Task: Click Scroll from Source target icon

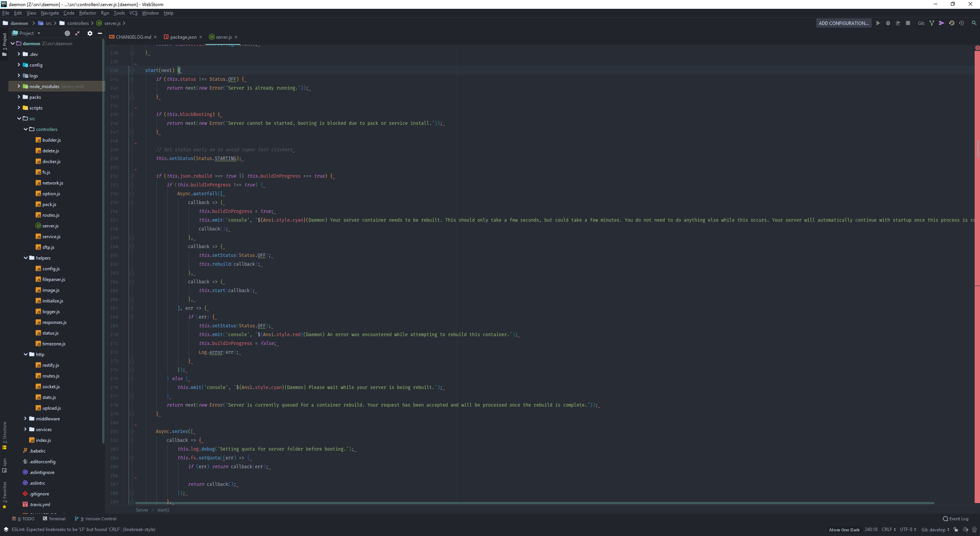Action: (67, 33)
